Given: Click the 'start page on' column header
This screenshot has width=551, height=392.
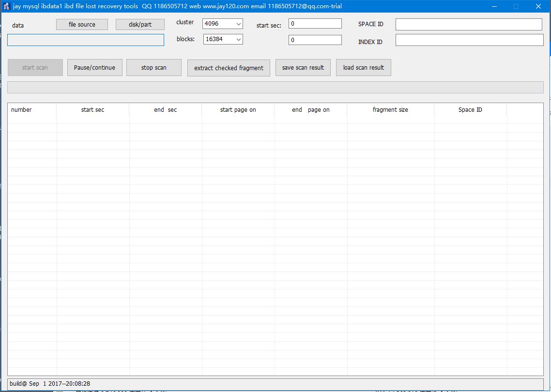Looking at the screenshot, I should pyautogui.click(x=238, y=109).
